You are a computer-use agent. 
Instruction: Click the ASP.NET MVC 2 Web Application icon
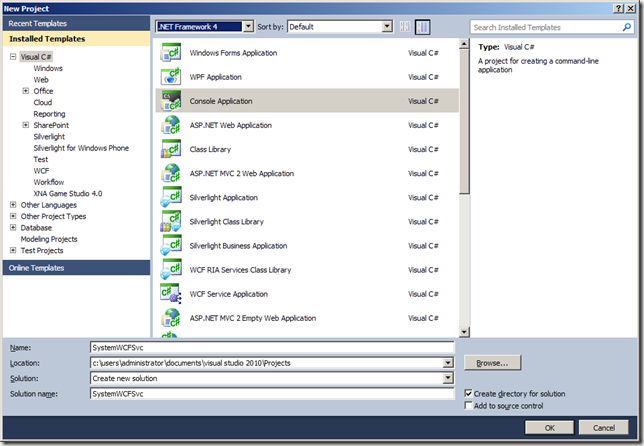pyautogui.click(x=171, y=173)
